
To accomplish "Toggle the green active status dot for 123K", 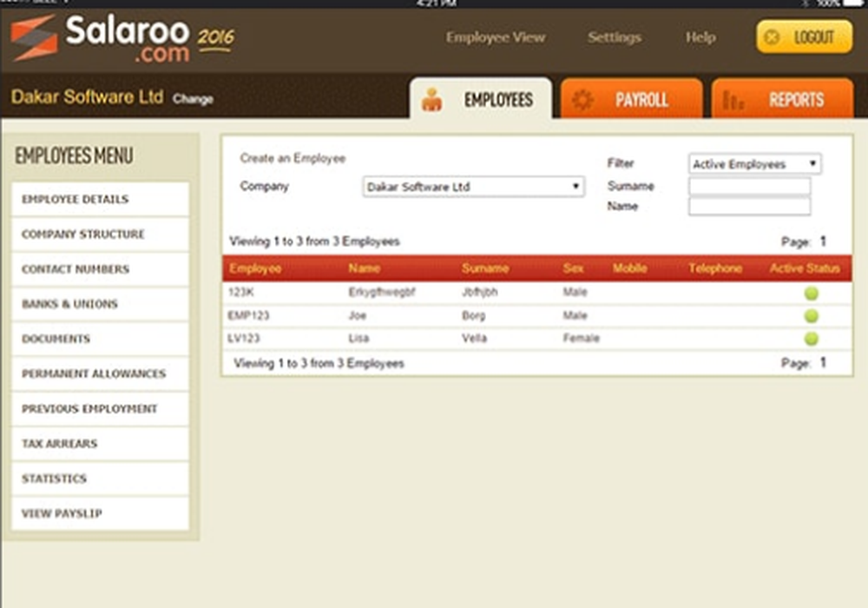I will tap(812, 293).
